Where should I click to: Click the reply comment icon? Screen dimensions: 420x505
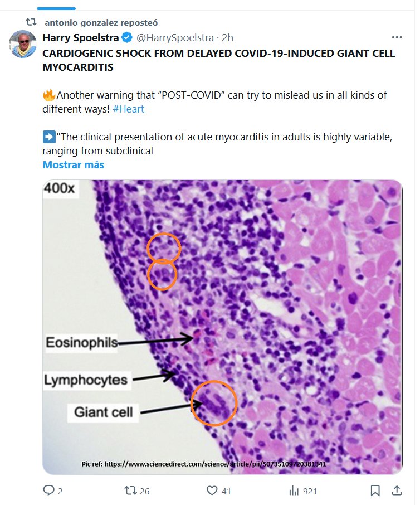[x=50, y=491]
